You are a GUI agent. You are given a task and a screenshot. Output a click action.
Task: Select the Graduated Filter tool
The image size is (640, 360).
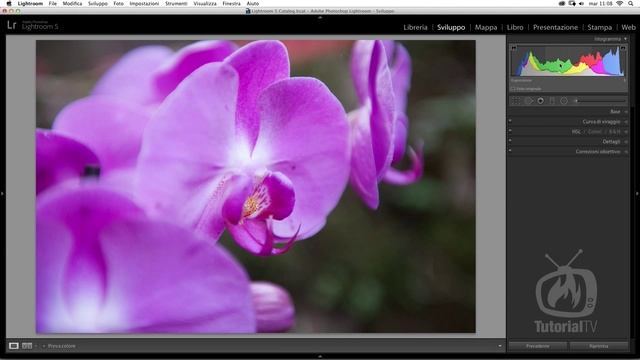click(552, 100)
